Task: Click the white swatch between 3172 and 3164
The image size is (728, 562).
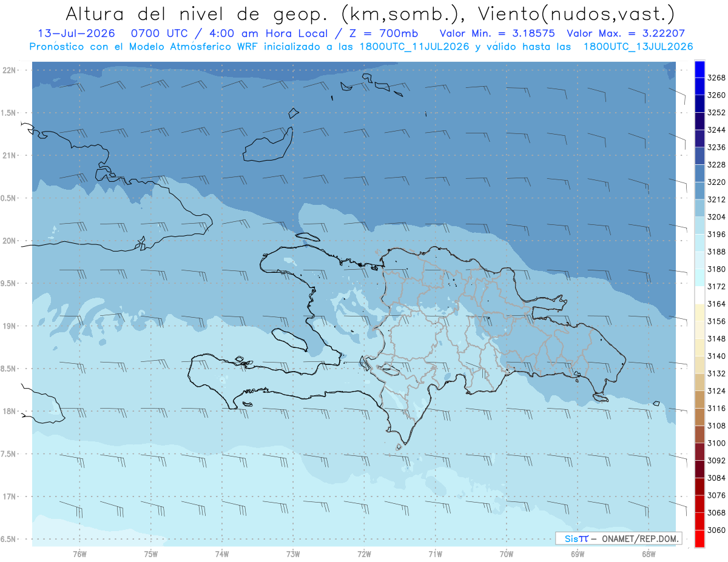Action: tap(699, 295)
